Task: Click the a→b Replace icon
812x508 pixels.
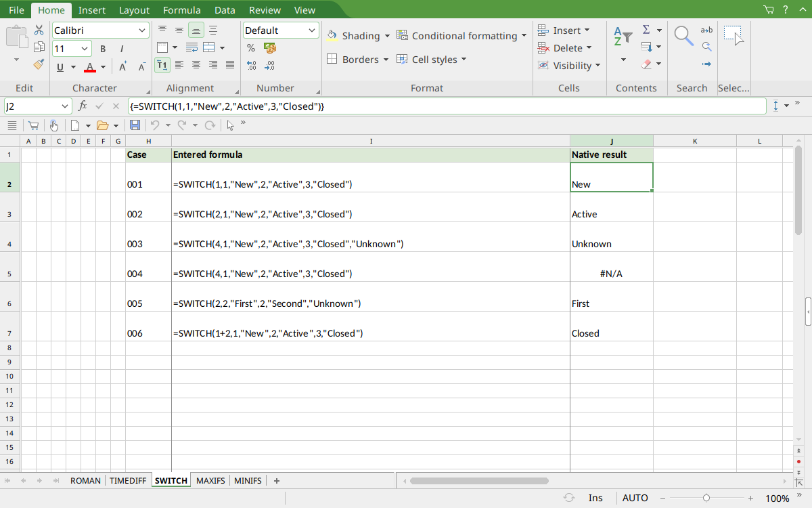Action: tap(706, 30)
